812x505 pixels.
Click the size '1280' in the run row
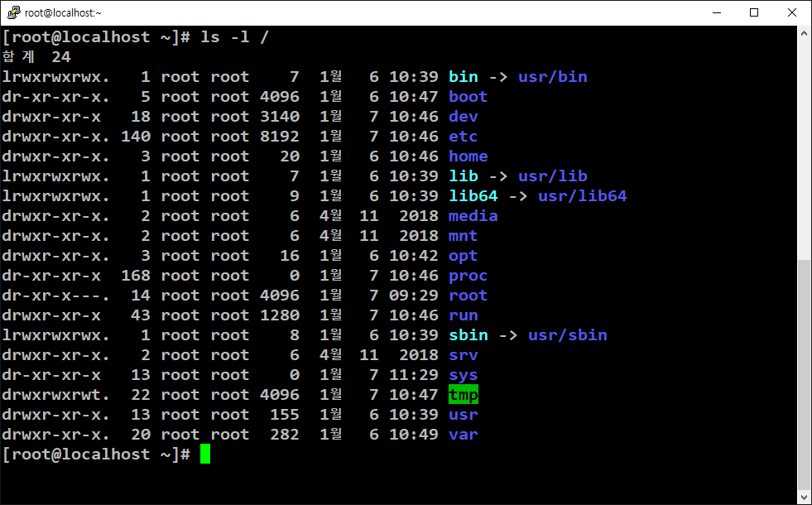[279, 315]
